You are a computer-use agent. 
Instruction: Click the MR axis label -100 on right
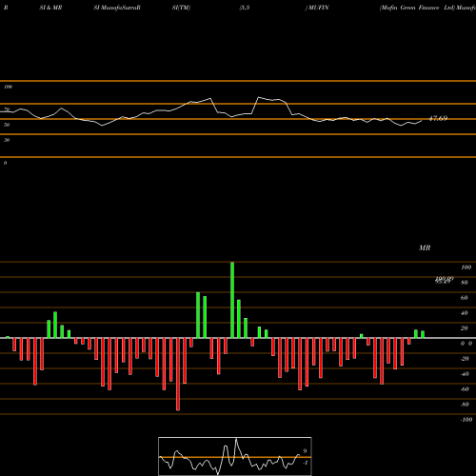[x=466, y=420]
